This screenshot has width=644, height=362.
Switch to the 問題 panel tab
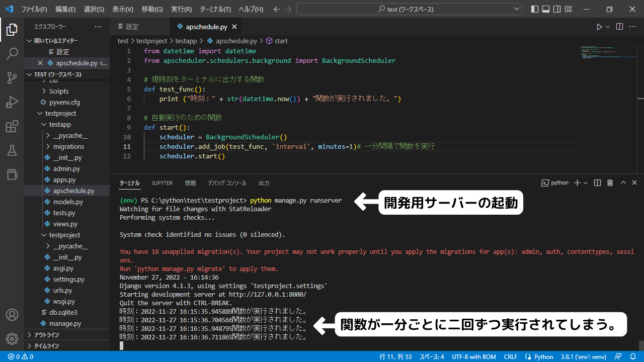pyautogui.click(x=191, y=183)
